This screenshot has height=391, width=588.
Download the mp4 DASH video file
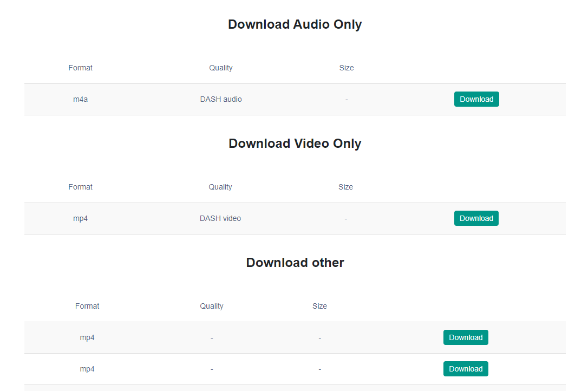(476, 218)
